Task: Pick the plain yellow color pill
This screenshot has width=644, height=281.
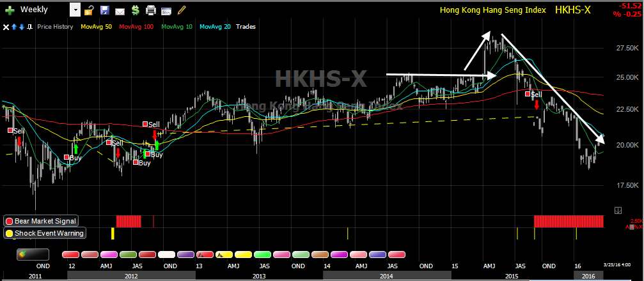Action: pos(243,255)
